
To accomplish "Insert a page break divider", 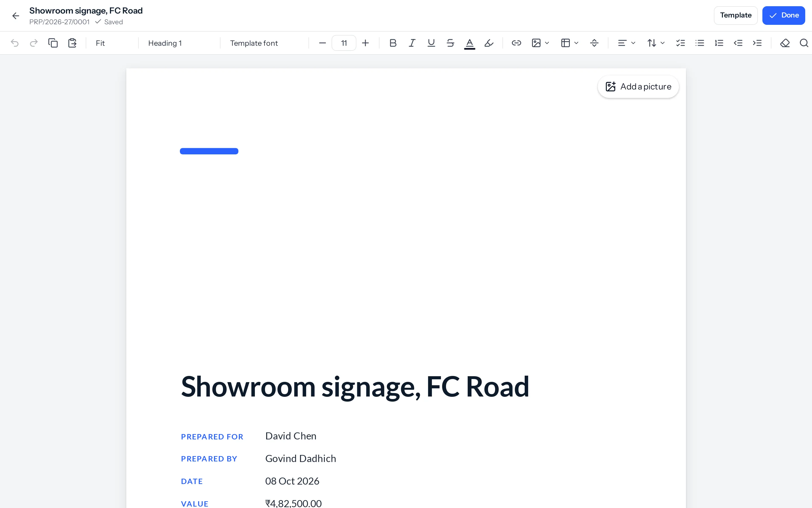I will [594, 43].
